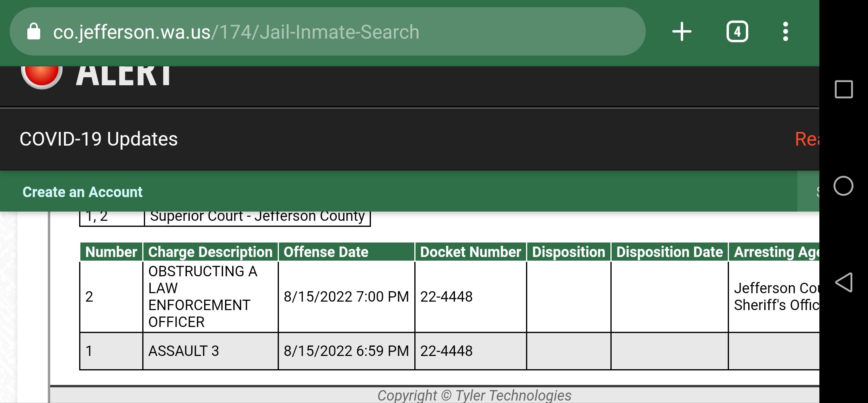Click the Disposition Date column header
This screenshot has height=403, width=868.
[669, 252]
